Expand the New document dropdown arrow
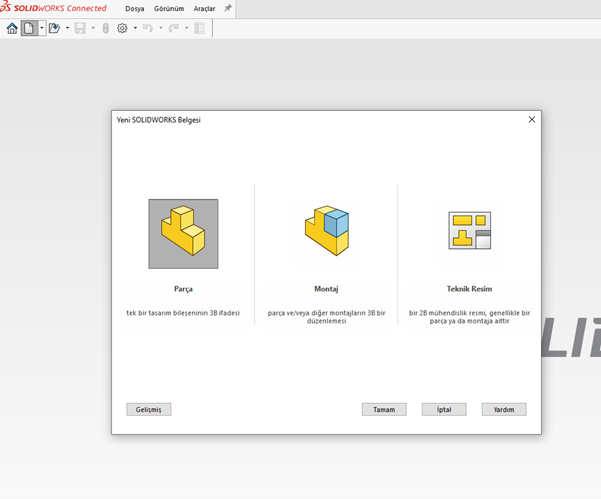601x499 pixels. [x=41, y=28]
